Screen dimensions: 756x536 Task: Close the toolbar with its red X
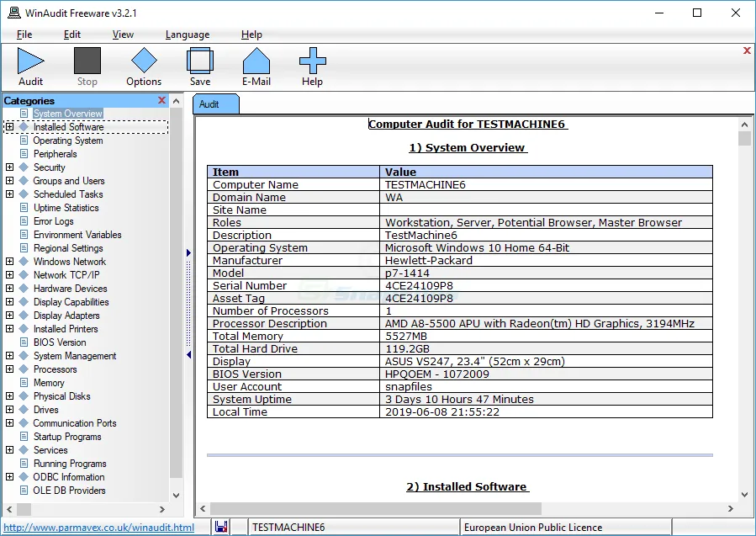(x=747, y=50)
